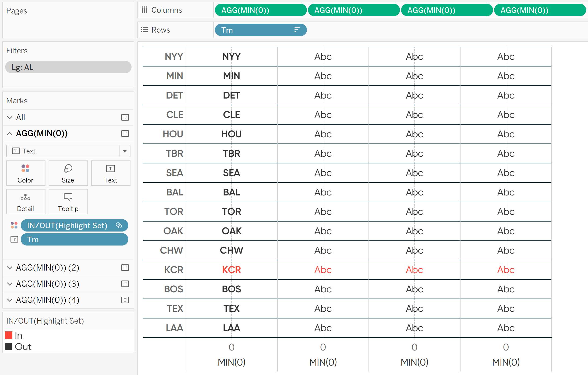
Task: Click the Out legend label
Action: coord(23,347)
